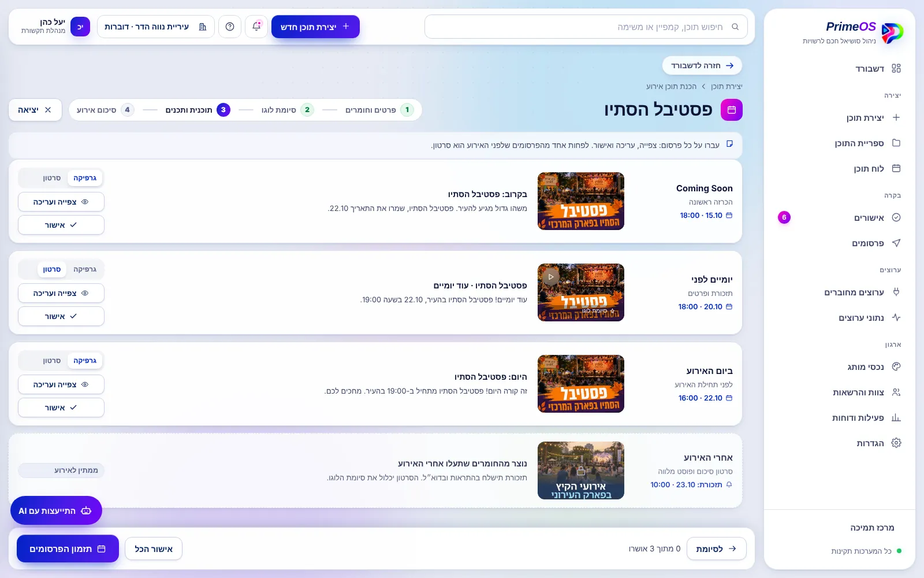The height and width of the screenshot is (578, 924).
Task: Select גרפיקה toggle in יומיים לפני card
Action: coord(85,269)
